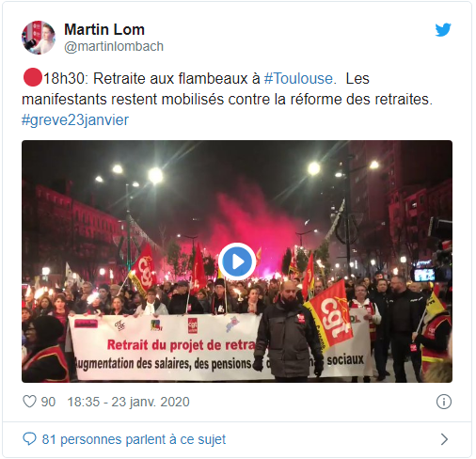Open the tweet info icon
The width and height of the screenshot is (476, 459).
[444, 402]
